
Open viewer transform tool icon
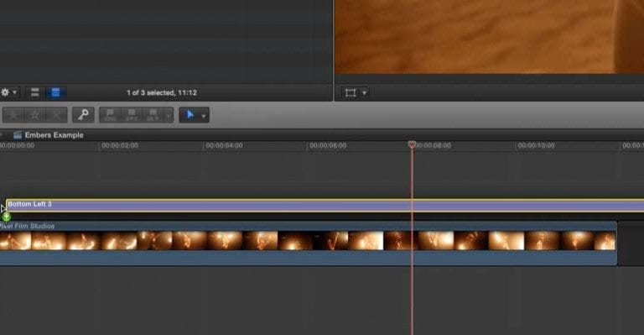coord(351,93)
